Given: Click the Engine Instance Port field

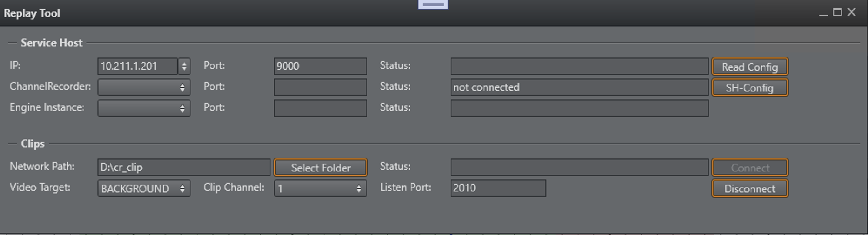Looking at the screenshot, I should 320,108.
